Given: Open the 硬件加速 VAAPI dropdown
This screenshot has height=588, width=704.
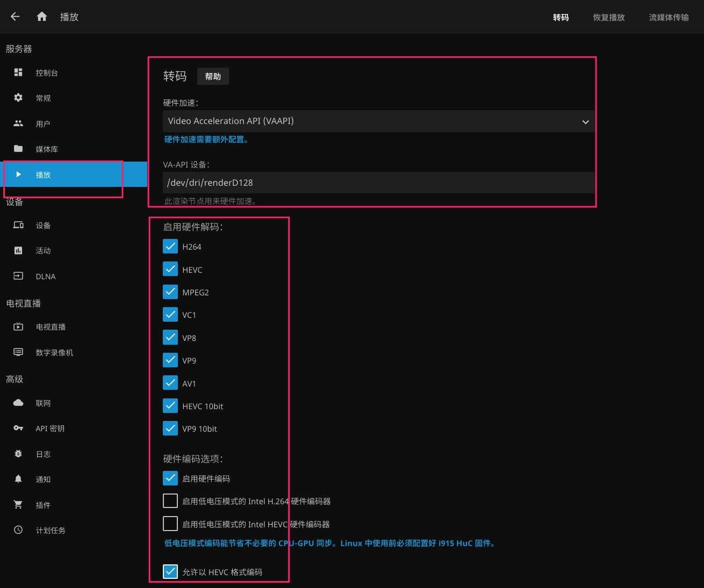Looking at the screenshot, I should [378, 121].
